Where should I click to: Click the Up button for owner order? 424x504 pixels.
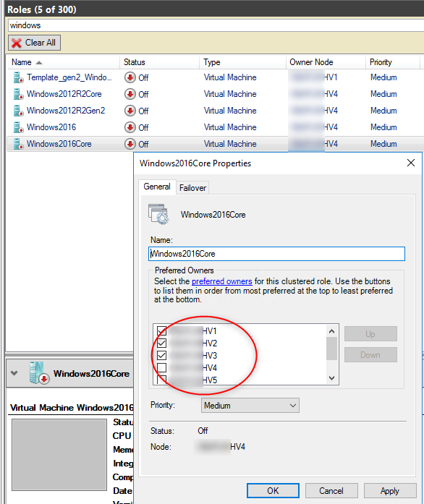click(x=370, y=334)
